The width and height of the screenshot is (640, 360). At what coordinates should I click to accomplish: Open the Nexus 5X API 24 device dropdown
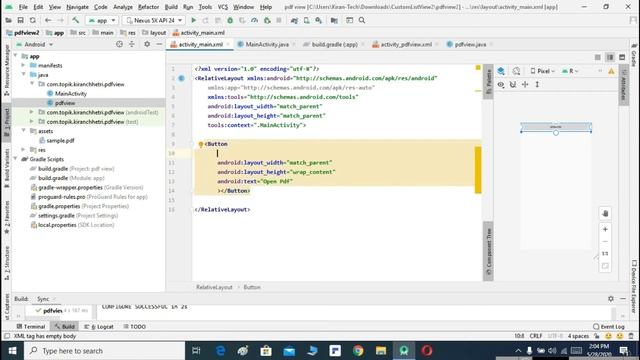click(x=154, y=20)
